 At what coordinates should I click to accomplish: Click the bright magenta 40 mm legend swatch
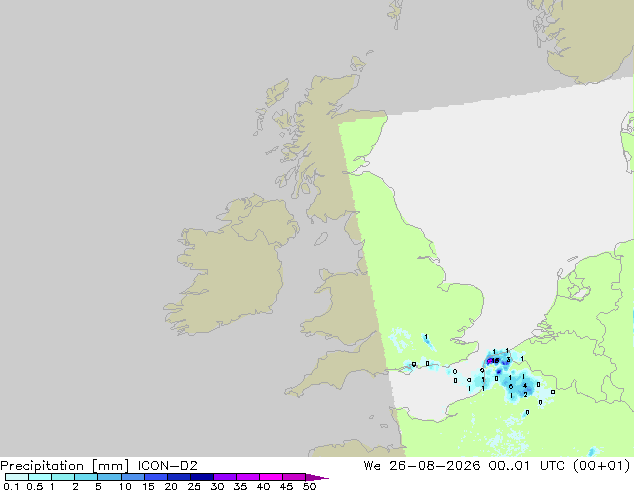click(x=271, y=477)
